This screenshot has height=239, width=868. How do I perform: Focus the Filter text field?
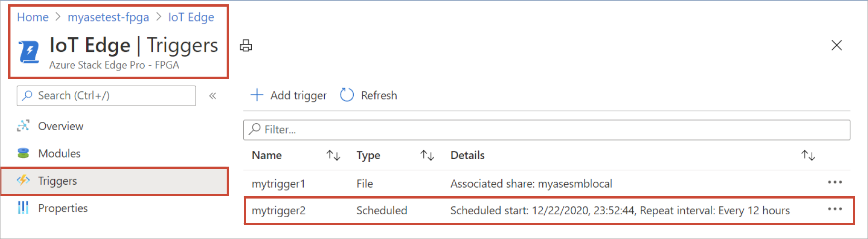(x=547, y=129)
